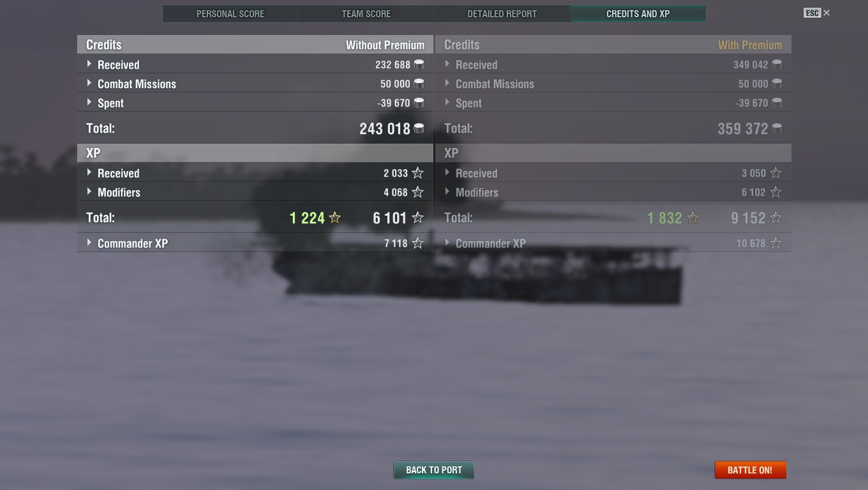Click the gold free XP star by 1 224
868x490 pixels.
334,218
